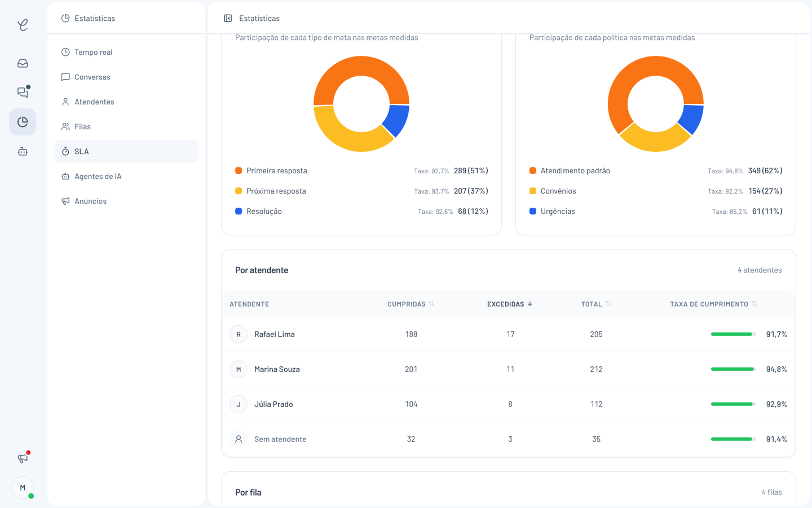Click the Próxima resposta yellow legend swatch
This screenshot has width=812, height=508.
(239, 191)
